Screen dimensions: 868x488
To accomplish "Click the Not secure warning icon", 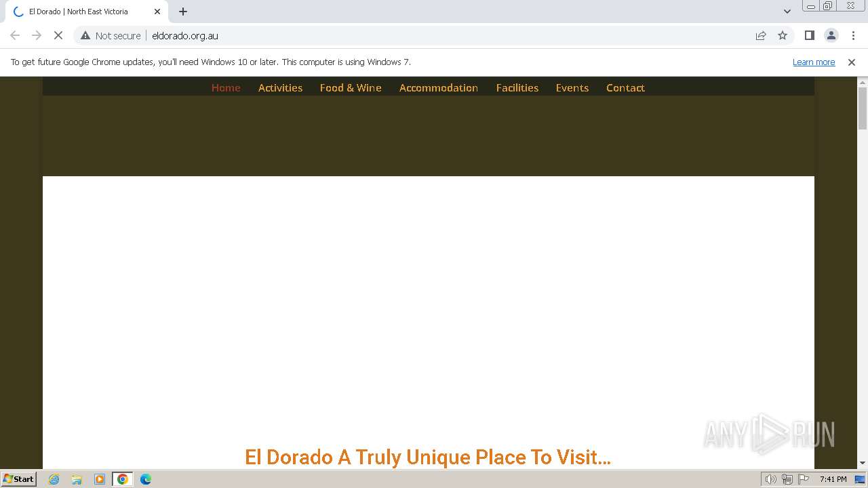I will 85,35.
